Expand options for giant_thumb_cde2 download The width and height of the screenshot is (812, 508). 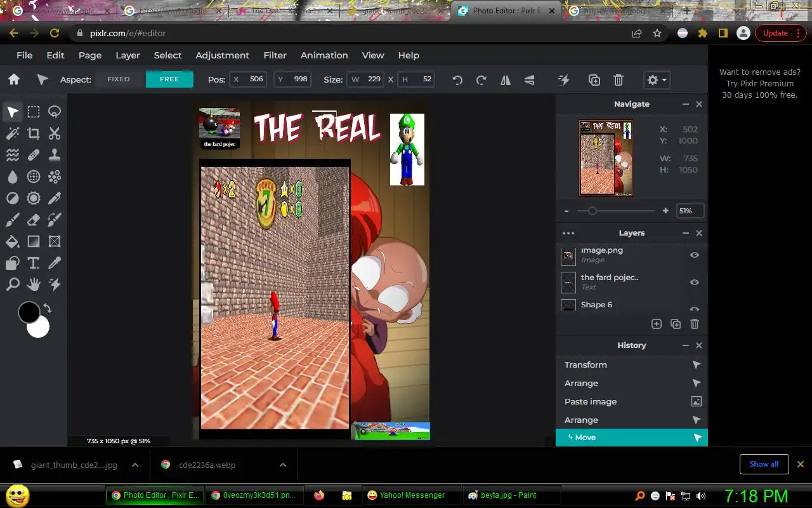coord(135,465)
